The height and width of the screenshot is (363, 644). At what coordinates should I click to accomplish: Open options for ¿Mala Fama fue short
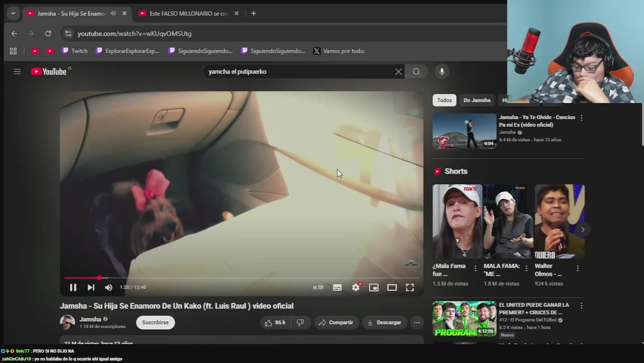(x=475, y=269)
